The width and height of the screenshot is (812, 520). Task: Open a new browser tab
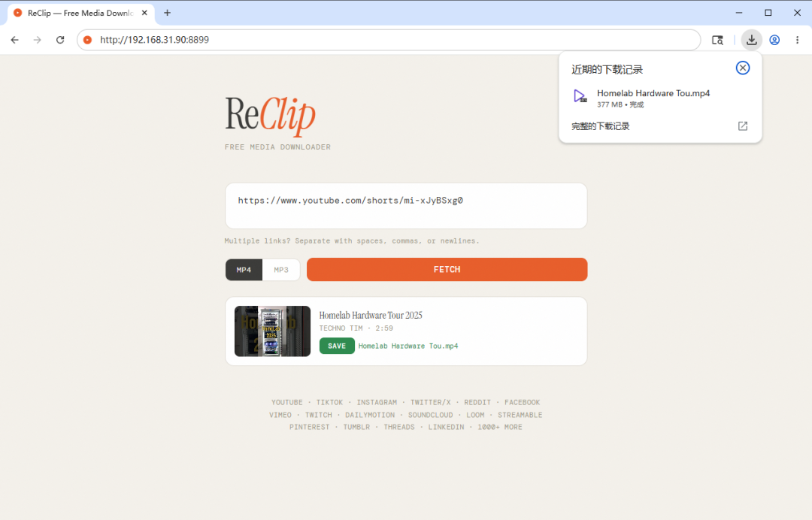pyautogui.click(x=167, y=13)
